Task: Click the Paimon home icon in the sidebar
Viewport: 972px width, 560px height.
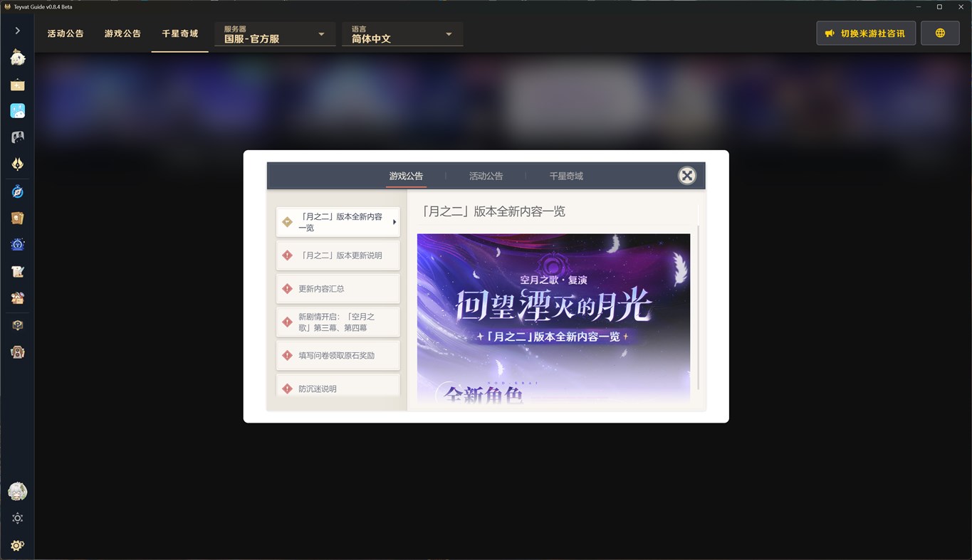Action: [17, 58]
